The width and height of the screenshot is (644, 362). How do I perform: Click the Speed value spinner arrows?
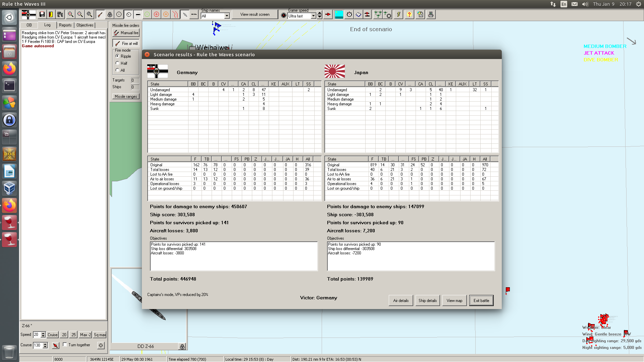click(x=43, y=335)
